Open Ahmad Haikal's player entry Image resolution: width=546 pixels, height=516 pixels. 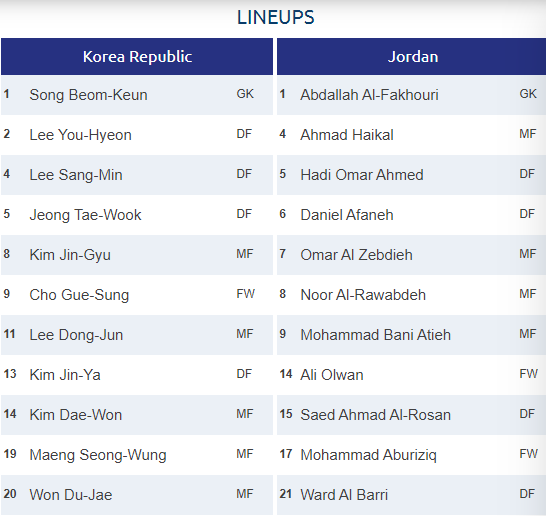[347, 135]
